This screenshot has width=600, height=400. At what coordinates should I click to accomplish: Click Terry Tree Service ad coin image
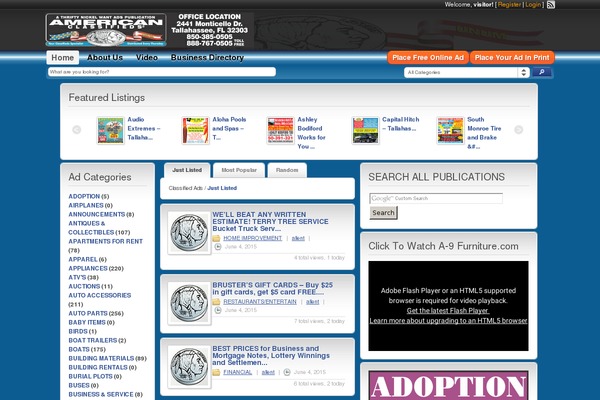[x=189, y=233]
